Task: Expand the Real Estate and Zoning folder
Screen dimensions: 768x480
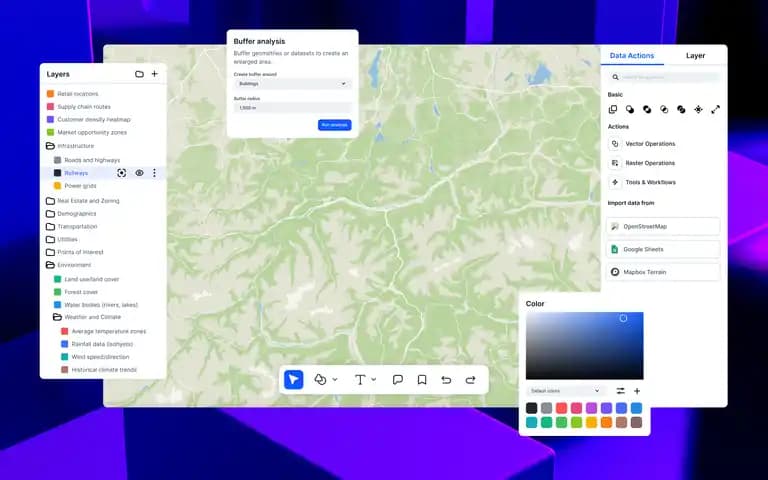Action: (50, 201)
